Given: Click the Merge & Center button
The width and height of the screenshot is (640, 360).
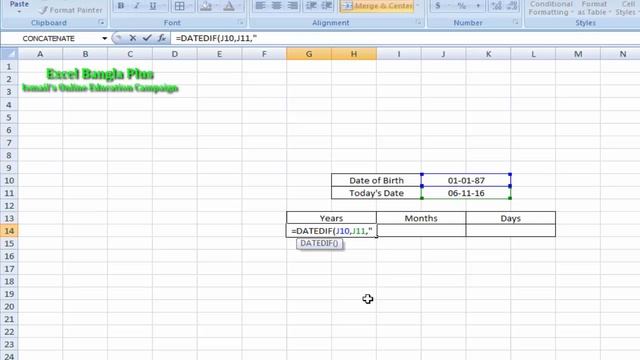Looking at the screenshot, I should click(376, 6).
